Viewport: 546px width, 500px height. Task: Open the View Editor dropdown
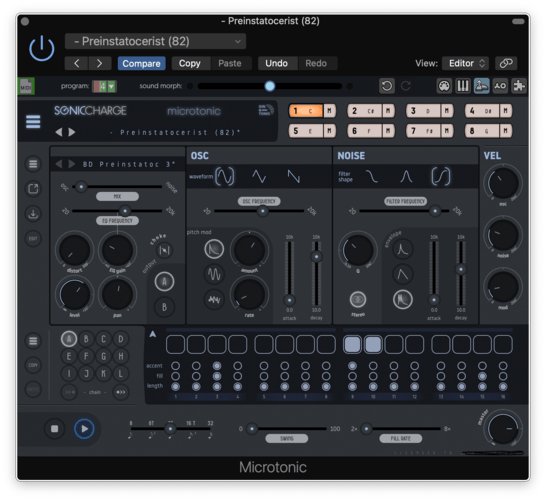(x=466, y=63)
